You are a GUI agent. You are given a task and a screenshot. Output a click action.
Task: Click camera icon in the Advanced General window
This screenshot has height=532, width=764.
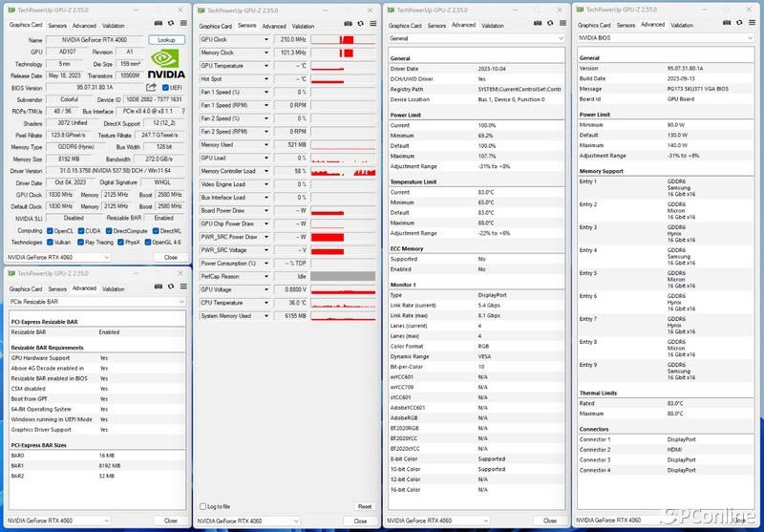(x=538, y=23)
